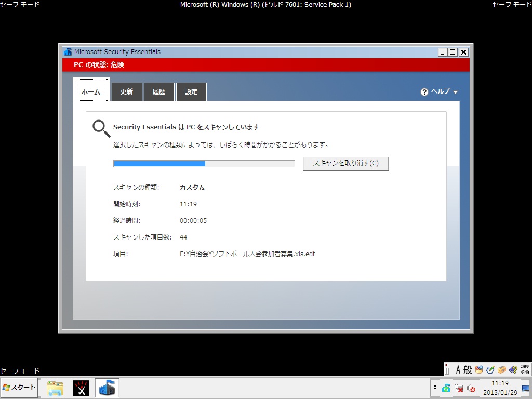The width and height of the screenshot is (532, 399).
Task: Click the language bar grip handle
Action: point(447,369)
